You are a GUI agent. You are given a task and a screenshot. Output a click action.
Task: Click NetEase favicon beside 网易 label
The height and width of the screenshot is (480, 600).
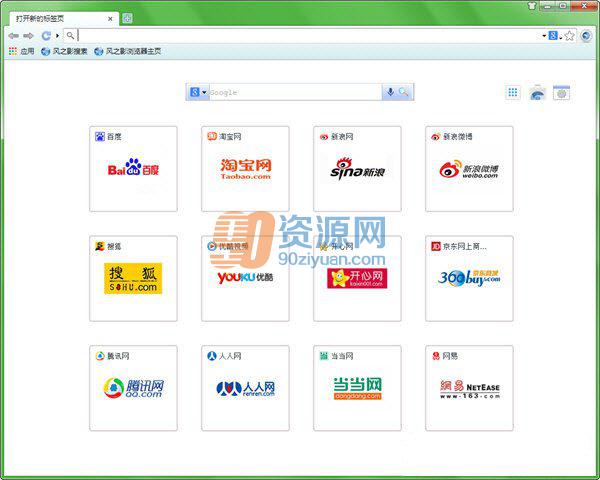click(x=436, y=356)
